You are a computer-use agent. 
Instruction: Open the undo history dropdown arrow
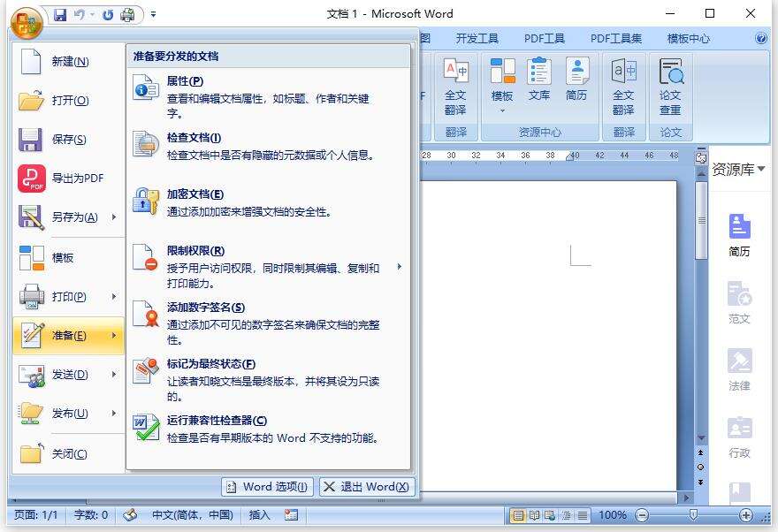pyautogui.click(x=92, y=15)
